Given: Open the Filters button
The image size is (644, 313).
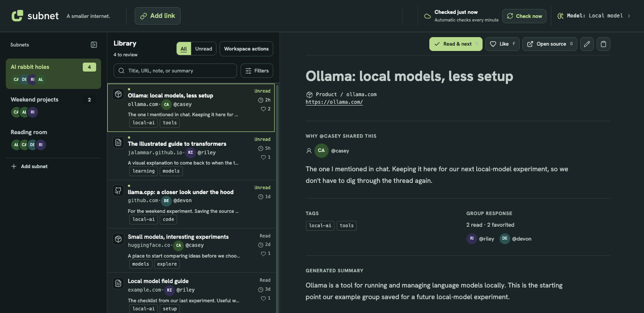Looking at the screenshot, I should pos(257,71).
